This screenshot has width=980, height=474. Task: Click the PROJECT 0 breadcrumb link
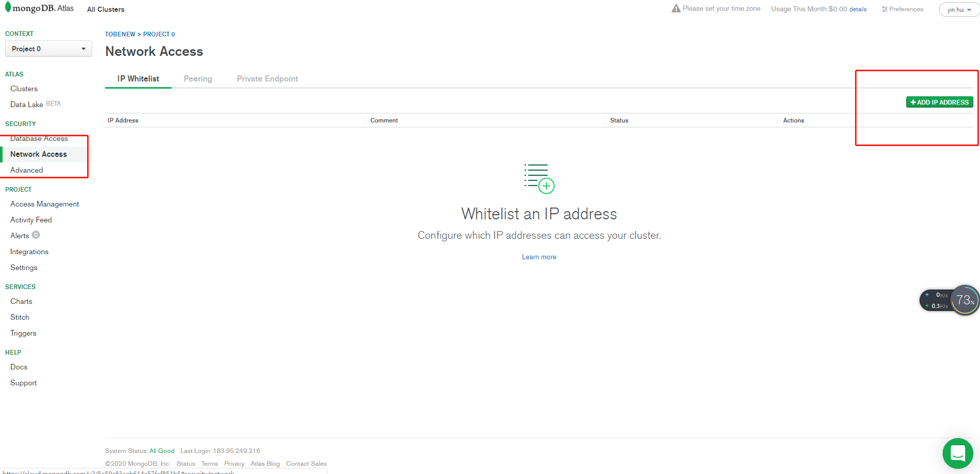coord(159,34)
